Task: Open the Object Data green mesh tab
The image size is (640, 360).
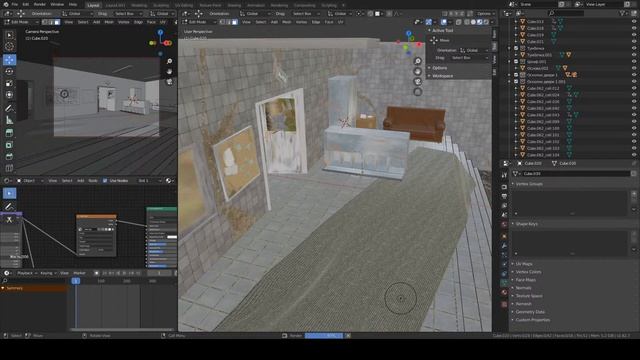Action: coord(504,282)
